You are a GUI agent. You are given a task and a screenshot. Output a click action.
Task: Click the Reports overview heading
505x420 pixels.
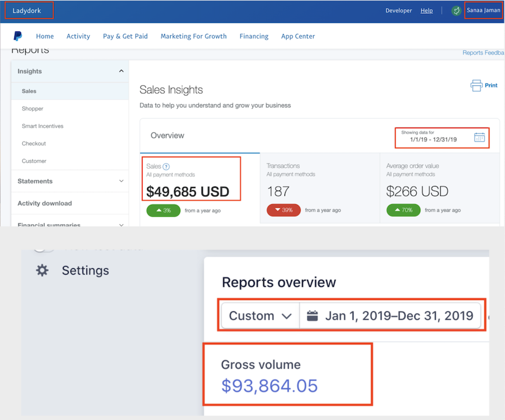pyautogui.click(x=279, y=283)
